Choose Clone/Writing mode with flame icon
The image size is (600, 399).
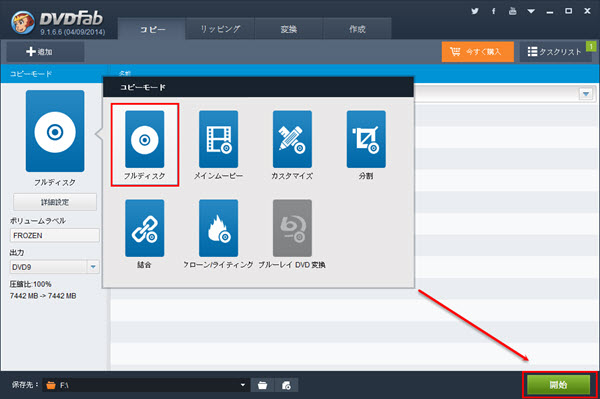point(218,233)
